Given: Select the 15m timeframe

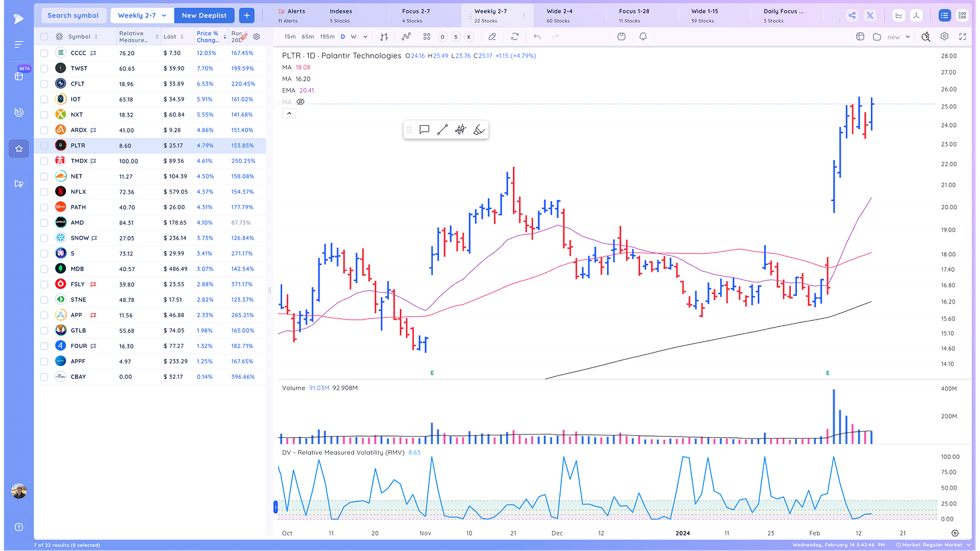Looking at the screenshot, I should 290,37.
